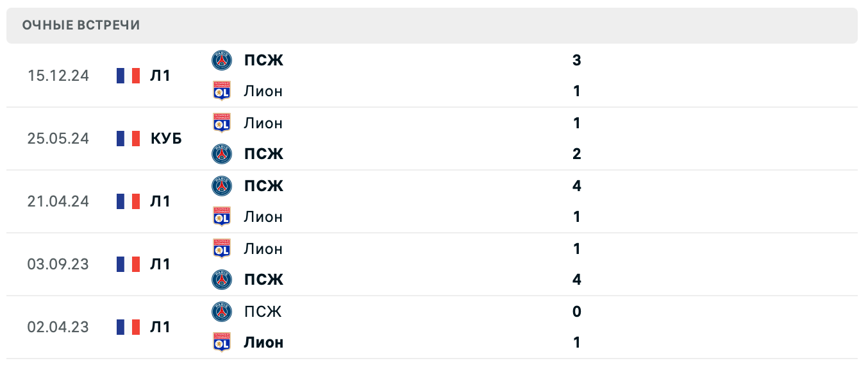Viewport: 868px width, 372px height.
Task: Click the ОЧНЫЕ ВСТРЕЧИ section header
Action: click(81, 26)
